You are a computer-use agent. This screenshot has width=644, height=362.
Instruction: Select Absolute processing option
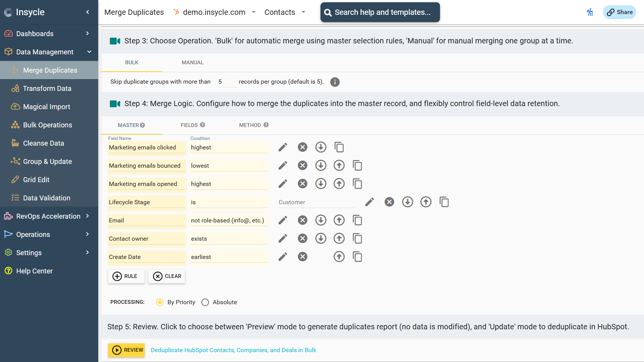(x=205, y=302)
